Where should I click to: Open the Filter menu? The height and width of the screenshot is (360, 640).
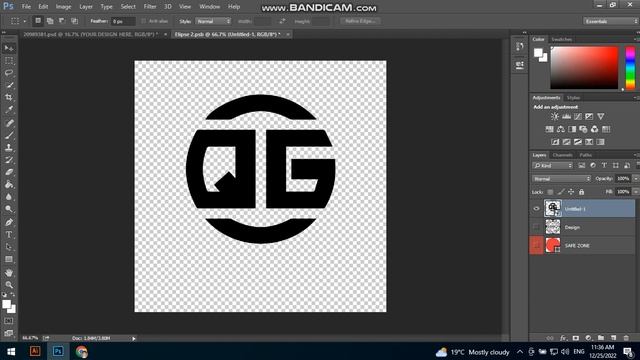(150, 7)
